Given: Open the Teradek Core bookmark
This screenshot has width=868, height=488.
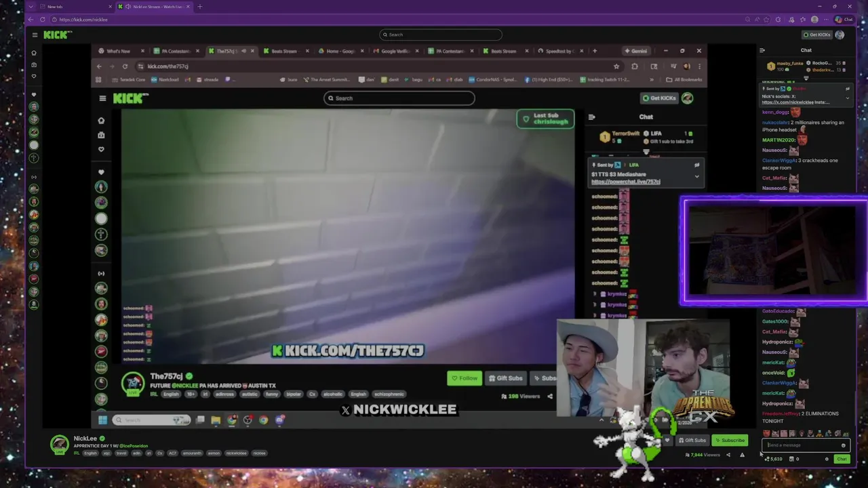Looking at the screenshot, I should (128, 79).
